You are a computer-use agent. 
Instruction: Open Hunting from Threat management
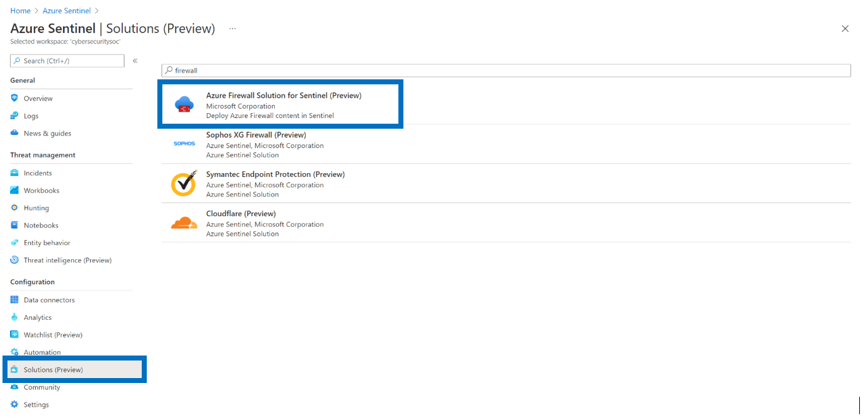[x=35, y=207]
